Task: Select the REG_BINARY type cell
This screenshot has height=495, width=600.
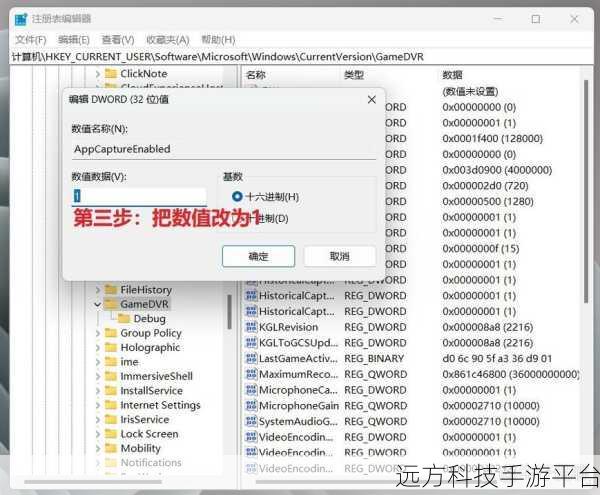Action: (374, 358)
